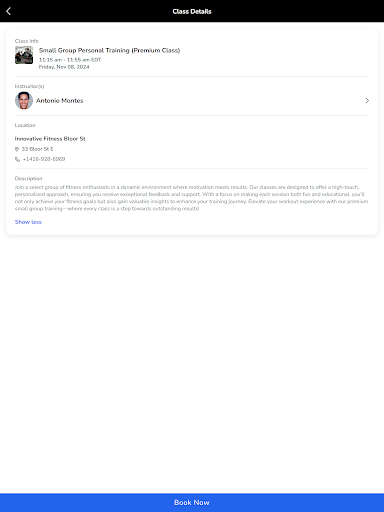
Task: Select the 11:15 am class time text
Action: click(70, 60)
